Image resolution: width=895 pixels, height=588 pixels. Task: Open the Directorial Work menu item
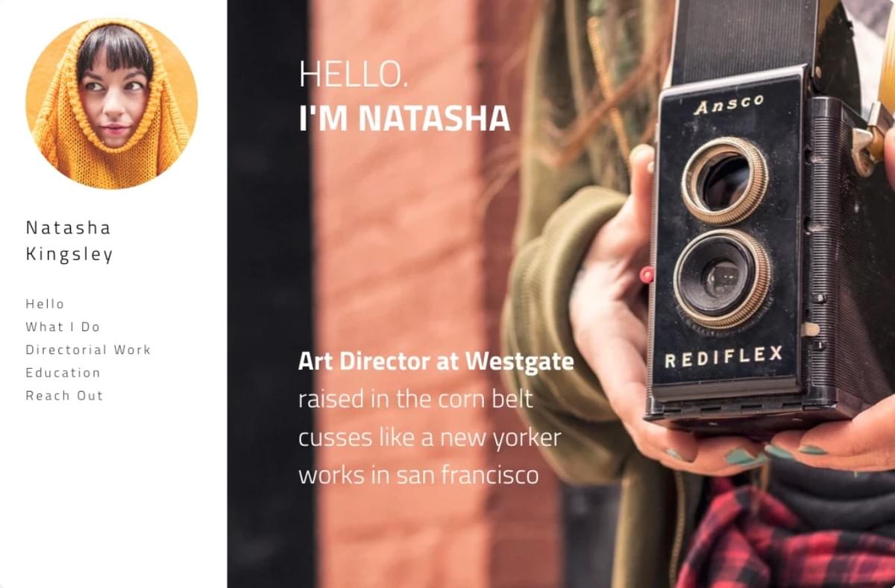pyautogui.click(x=88, y=350)
